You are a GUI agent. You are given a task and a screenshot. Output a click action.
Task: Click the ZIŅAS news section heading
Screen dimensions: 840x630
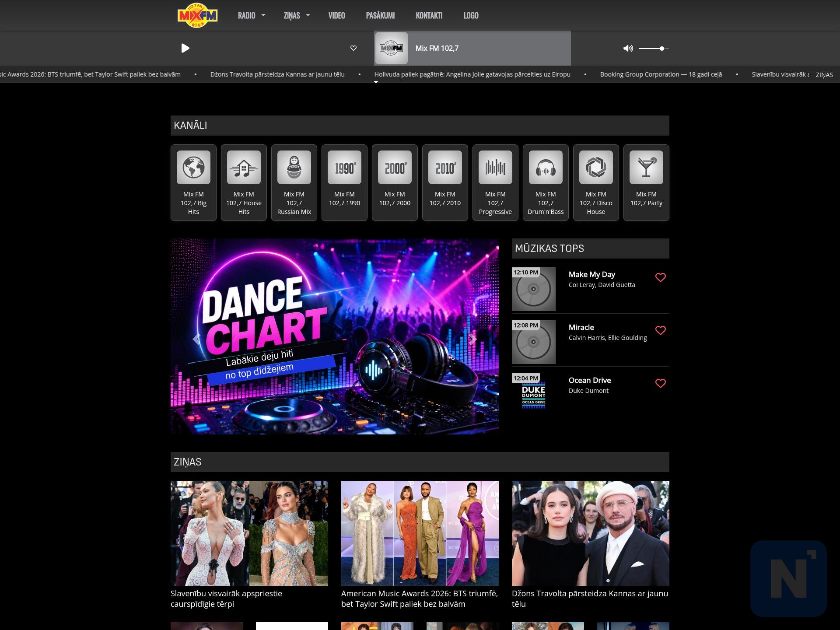pyautogui.click(x=188, y=462)
